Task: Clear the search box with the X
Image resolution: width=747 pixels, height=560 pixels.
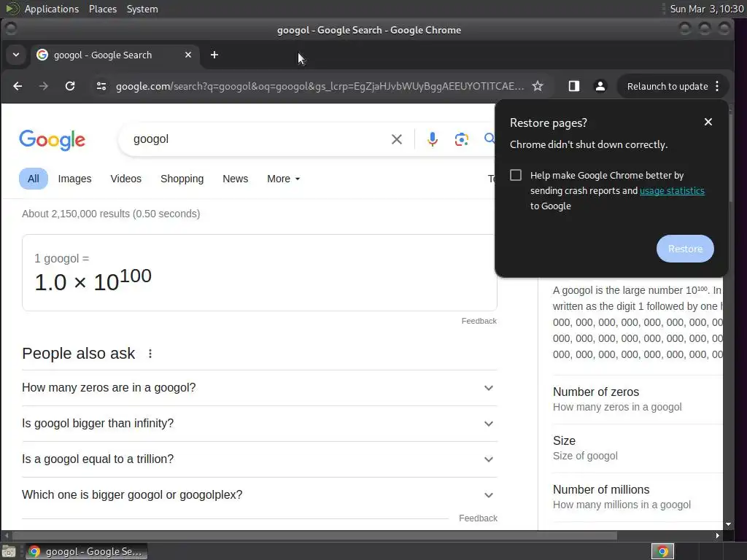Action: pyautogui.click(x=396, y=139)
